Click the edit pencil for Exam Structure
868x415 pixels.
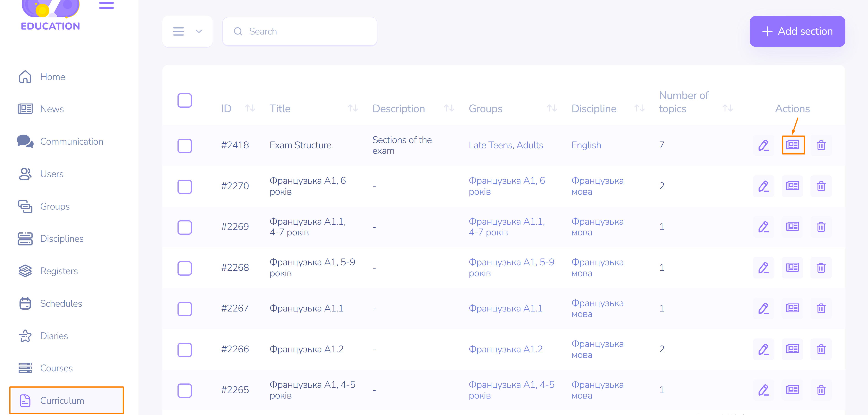[763, 145]
